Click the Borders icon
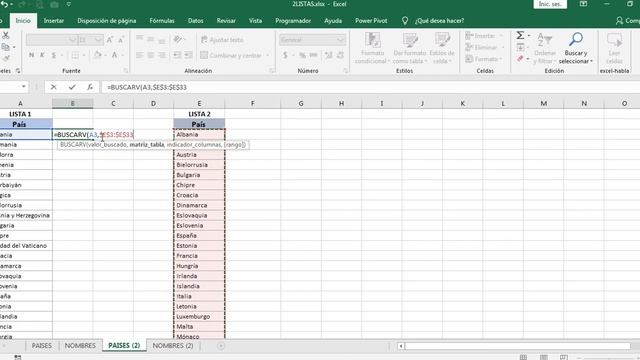 point(75,55)
